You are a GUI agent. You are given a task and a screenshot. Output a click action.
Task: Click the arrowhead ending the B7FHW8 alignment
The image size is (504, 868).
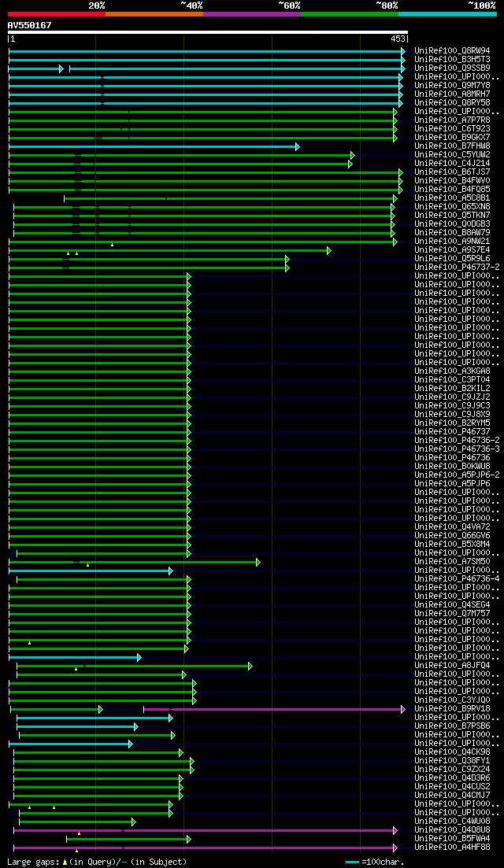pos(298,146)
